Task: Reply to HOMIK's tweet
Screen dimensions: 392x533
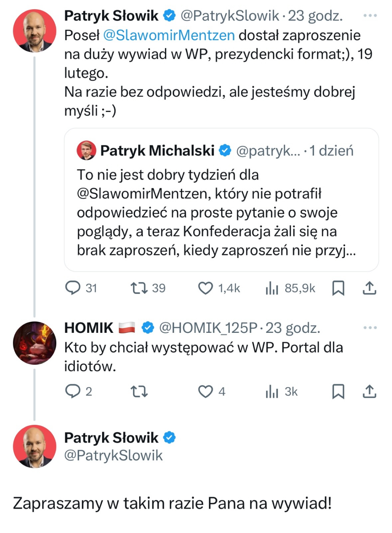Action: [x=73, y=391]
